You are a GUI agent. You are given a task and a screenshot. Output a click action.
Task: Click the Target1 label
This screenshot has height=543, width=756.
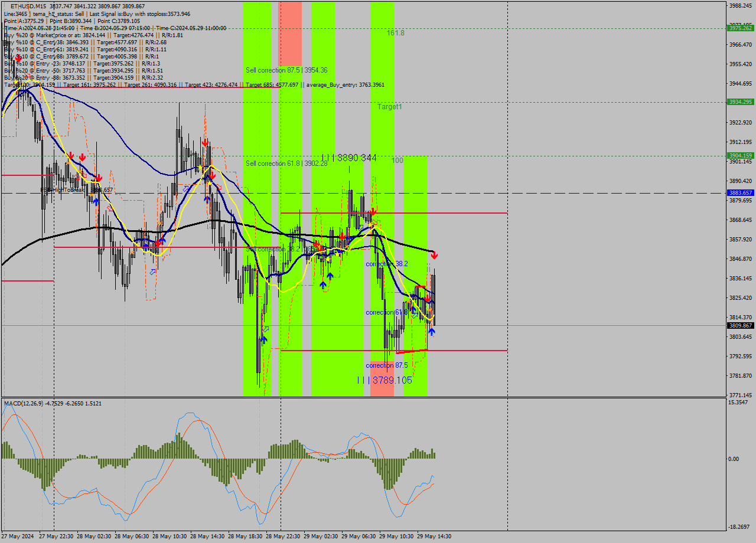[x=390, y=107]
